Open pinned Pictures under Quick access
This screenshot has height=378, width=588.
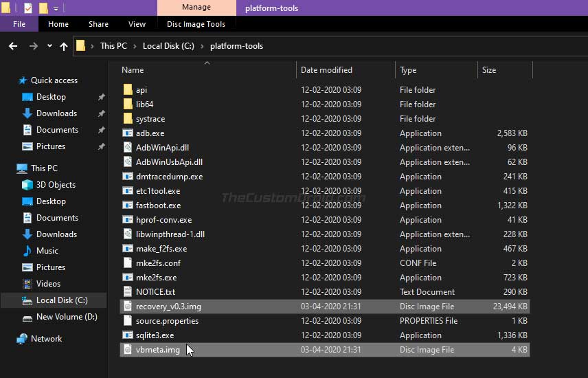click(51, 146)
